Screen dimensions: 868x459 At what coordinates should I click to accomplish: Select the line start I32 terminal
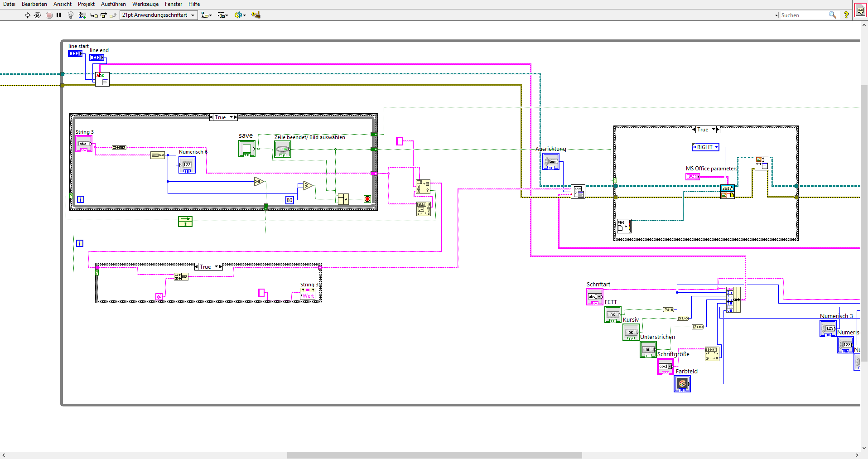click(75, 53)
